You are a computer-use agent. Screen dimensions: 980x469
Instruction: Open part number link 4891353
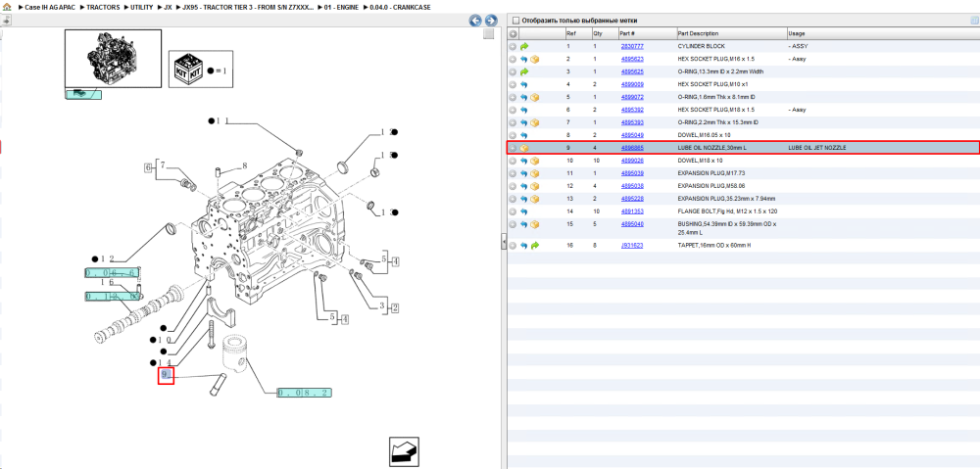click(x=632, y=211)
